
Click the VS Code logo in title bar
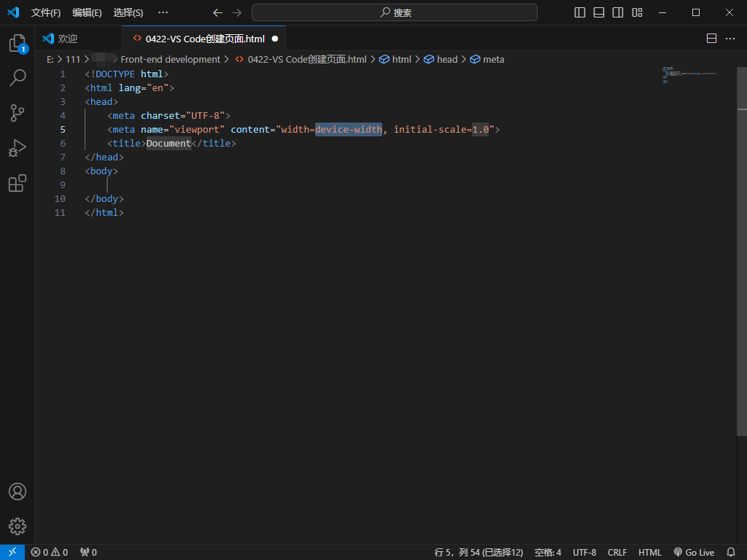pyautogui.click(x=13, y=12)
